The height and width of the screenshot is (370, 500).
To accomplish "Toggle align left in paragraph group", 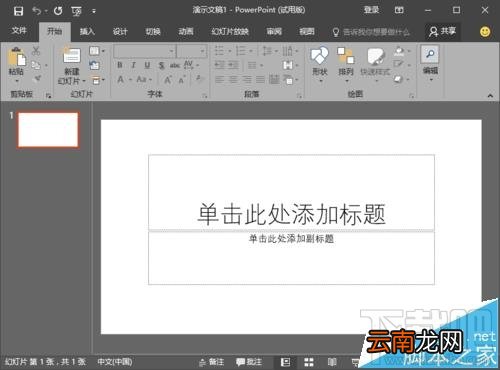I will 220,80.
